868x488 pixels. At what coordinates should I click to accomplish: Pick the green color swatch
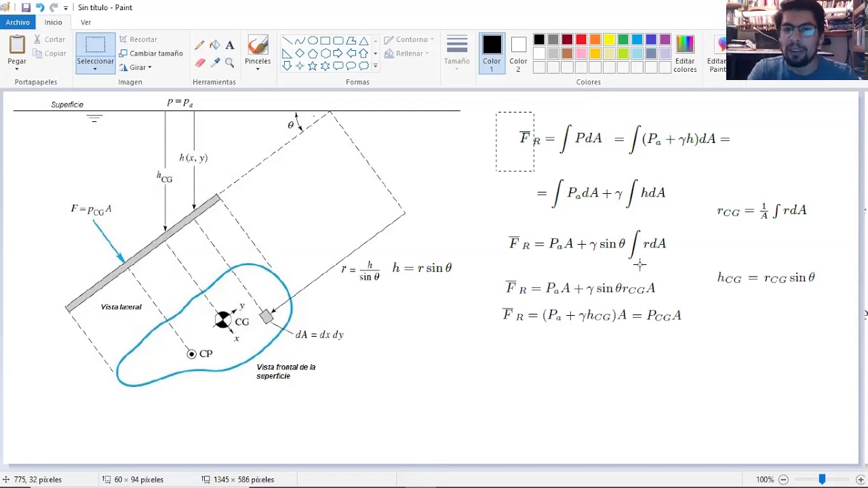coord(623,40)
